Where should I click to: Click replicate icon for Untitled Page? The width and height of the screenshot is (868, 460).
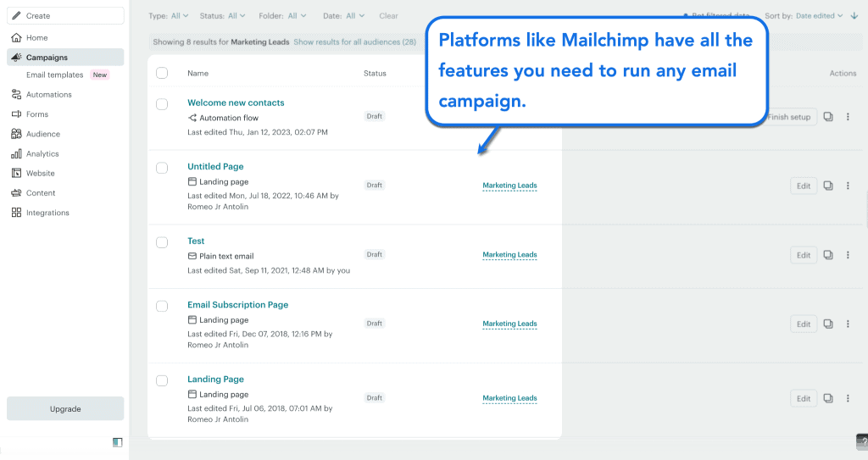click(x=828, y=186)
